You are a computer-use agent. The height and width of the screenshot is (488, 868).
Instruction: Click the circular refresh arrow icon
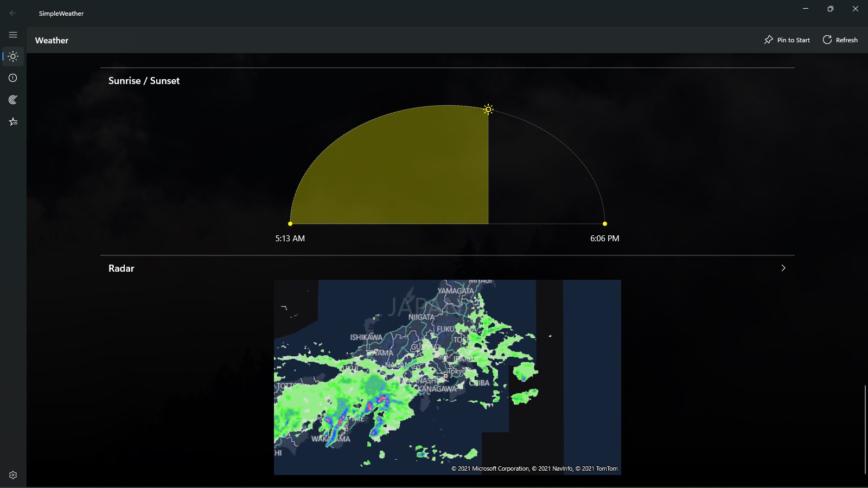[827, 40]
